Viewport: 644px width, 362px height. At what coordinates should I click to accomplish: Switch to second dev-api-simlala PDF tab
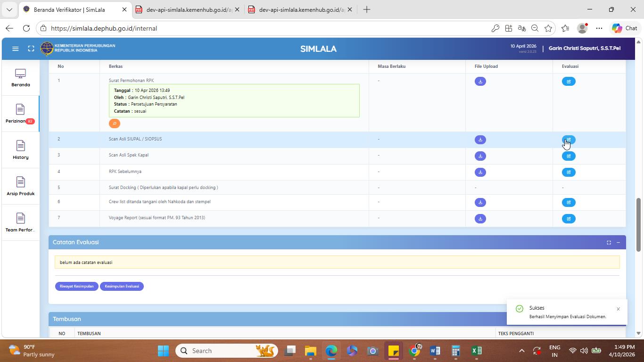(x=300, y=9)
